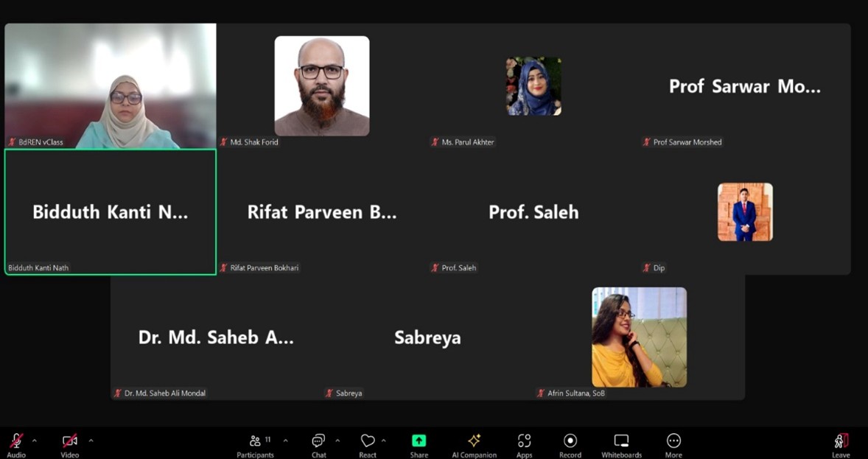Select the BdREN vClass video tile
This screenshot has height=459, width=868.
coord(111,85)
